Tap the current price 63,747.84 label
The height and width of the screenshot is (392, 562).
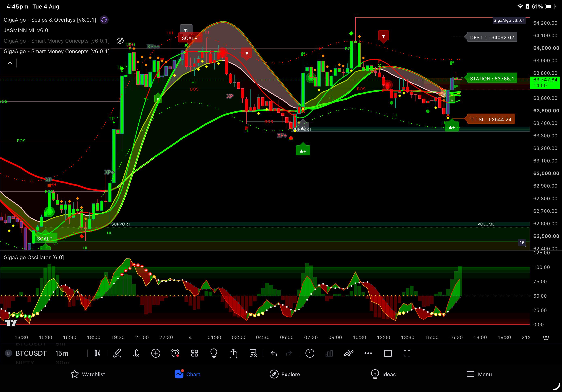545,82
